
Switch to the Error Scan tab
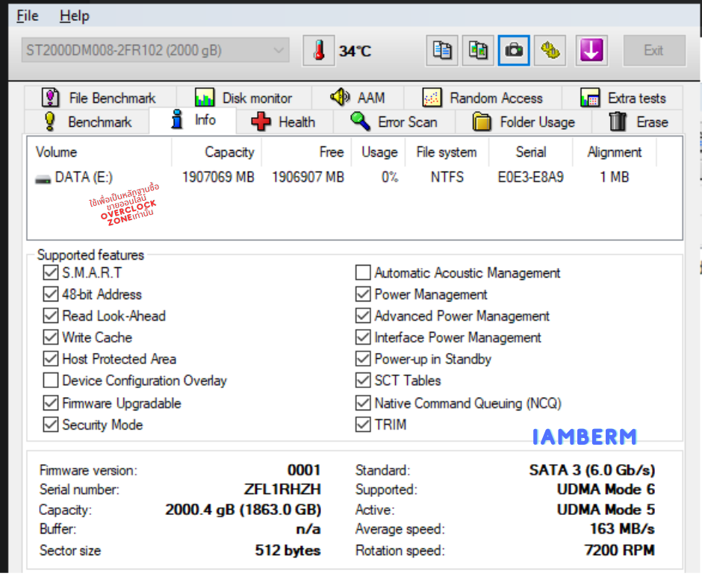394,122
